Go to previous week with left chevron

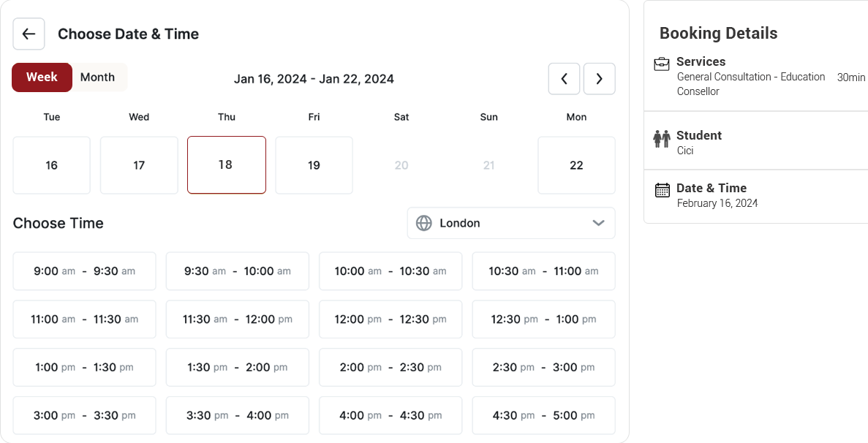pos(564,79)
